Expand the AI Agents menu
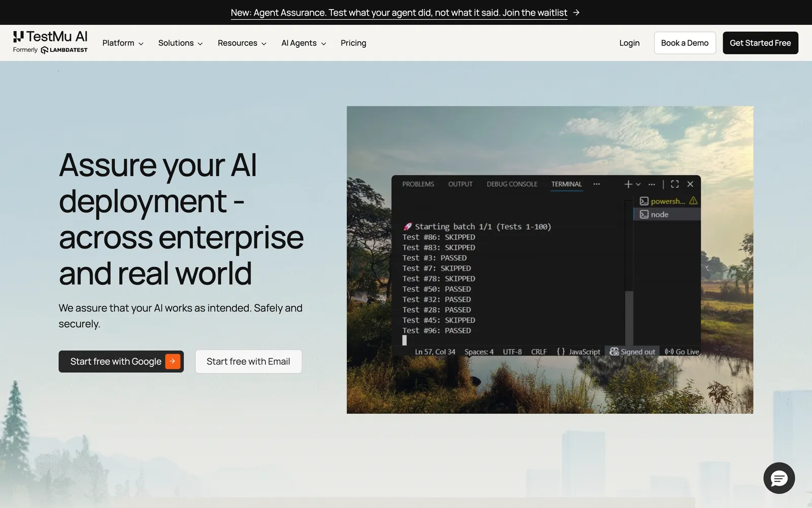The image size is (812, 508). [303, 43]
